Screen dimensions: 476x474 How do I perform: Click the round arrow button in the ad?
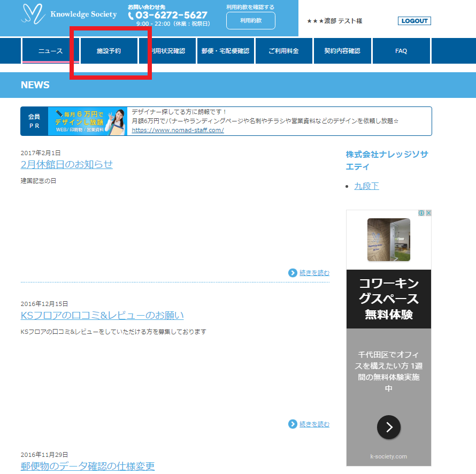pos(389,427)
